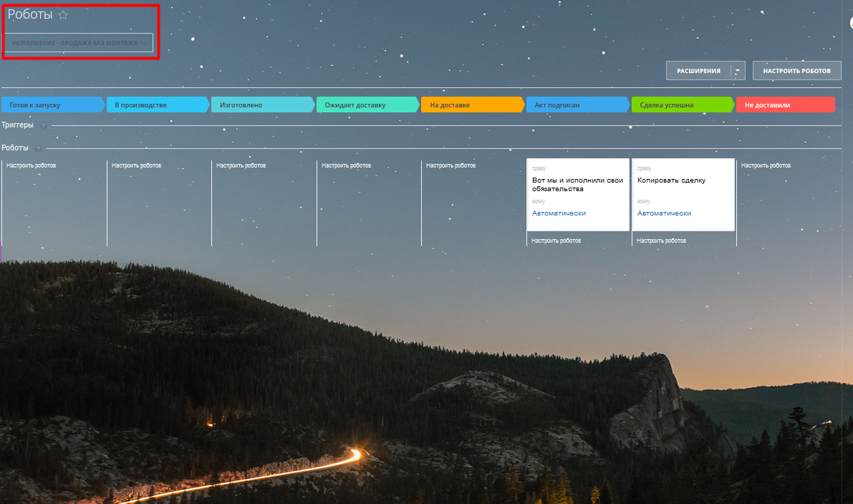Viewport: 853px width, 504px height.
Task: Click the help icon beside Роботы section
Action: tap(38, 148)
